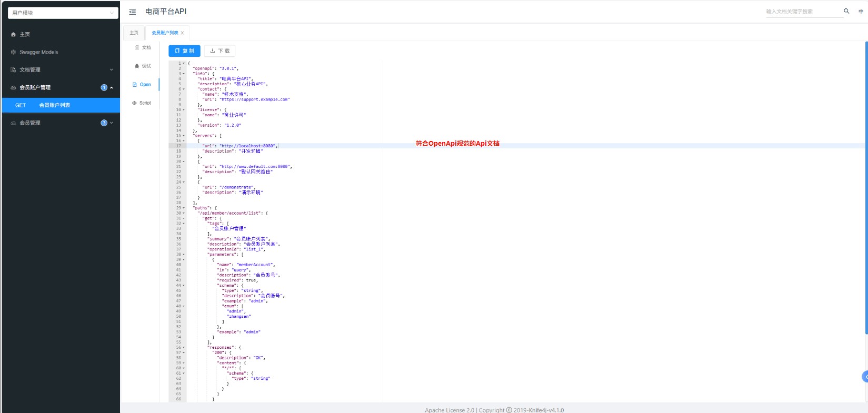The image size is (868, 413).
Task: Click the document icon beside 文档管理
Action: click(13, 70)
